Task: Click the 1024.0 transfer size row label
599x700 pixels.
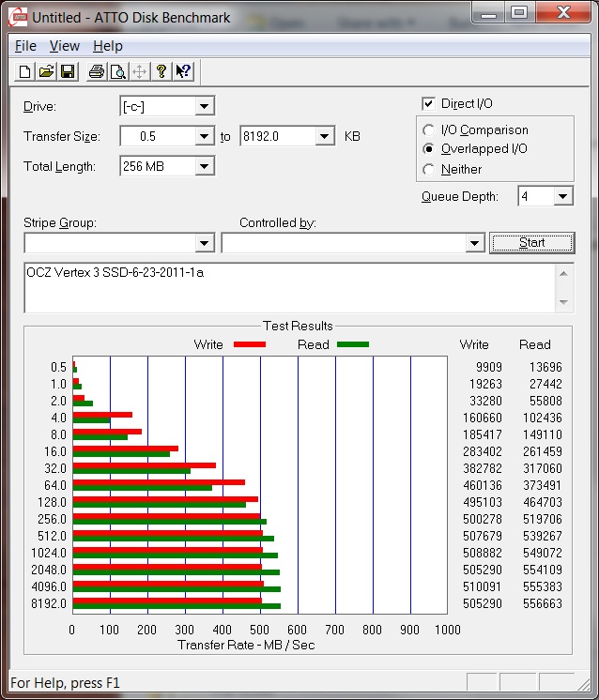Action: tap(49, 553)
